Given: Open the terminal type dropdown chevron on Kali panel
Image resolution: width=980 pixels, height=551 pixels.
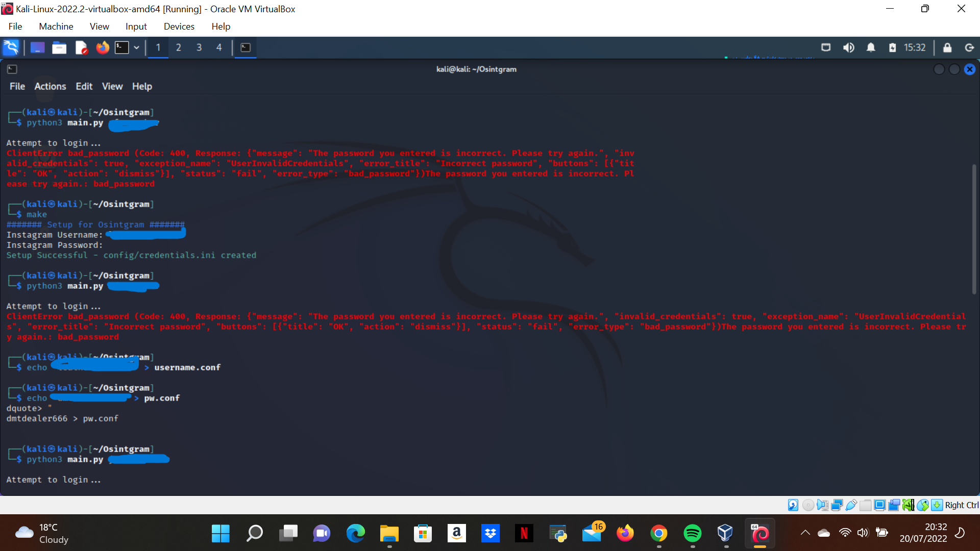Looking at the screenshot, I should click(137, 47).
